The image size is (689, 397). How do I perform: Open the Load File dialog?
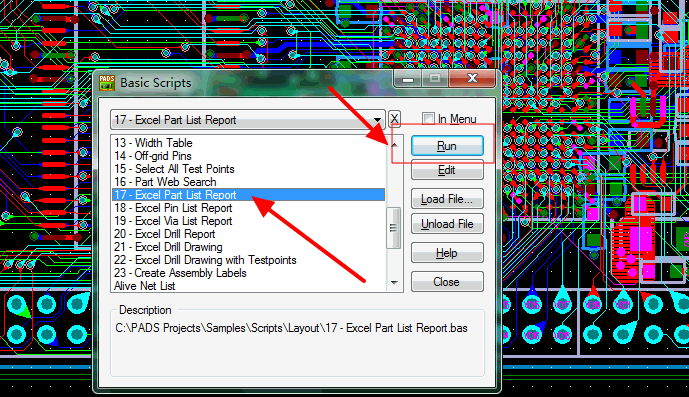point(447,199)
